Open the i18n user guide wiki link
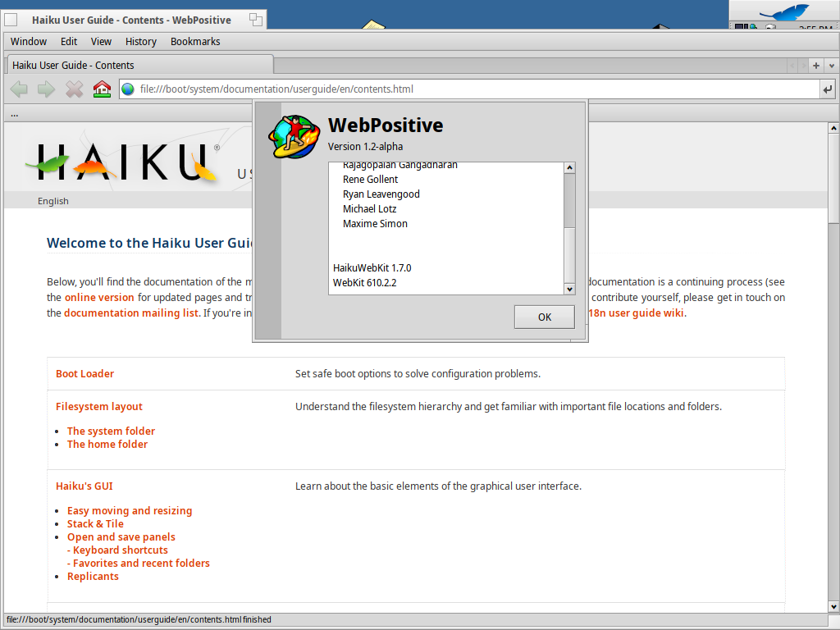This screenshot has height=630, width=840. 636,313
